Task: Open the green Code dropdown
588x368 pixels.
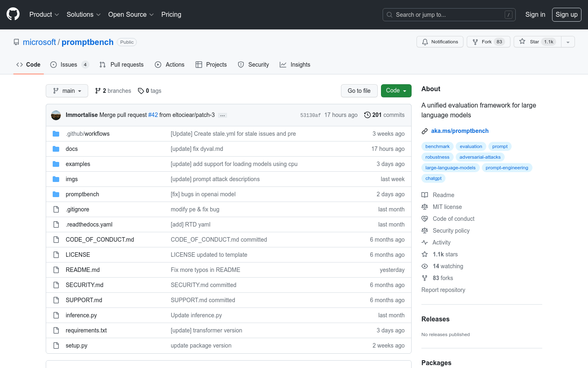Action: [396, 90]
